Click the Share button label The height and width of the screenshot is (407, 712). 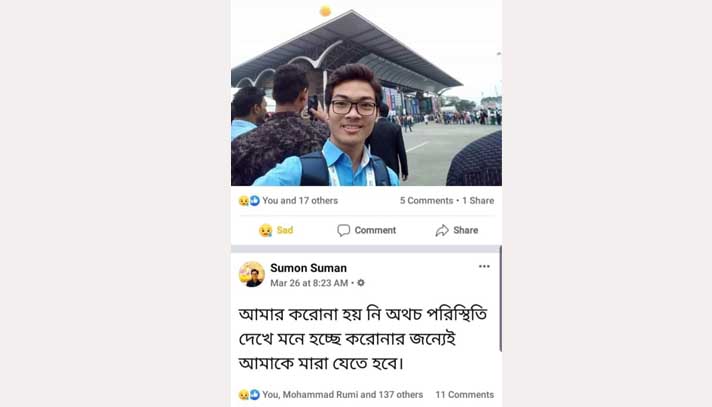point(465,230)
